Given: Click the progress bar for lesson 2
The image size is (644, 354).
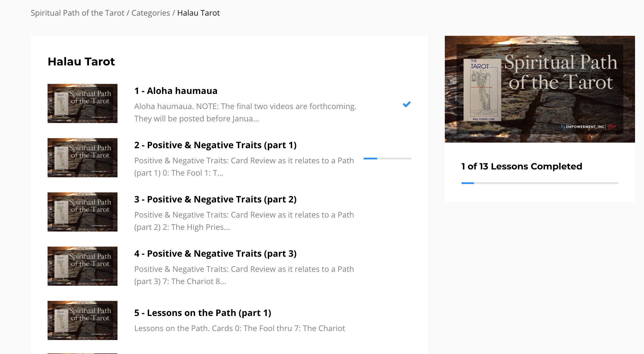Looking at the screenshot, I should 387,159.
